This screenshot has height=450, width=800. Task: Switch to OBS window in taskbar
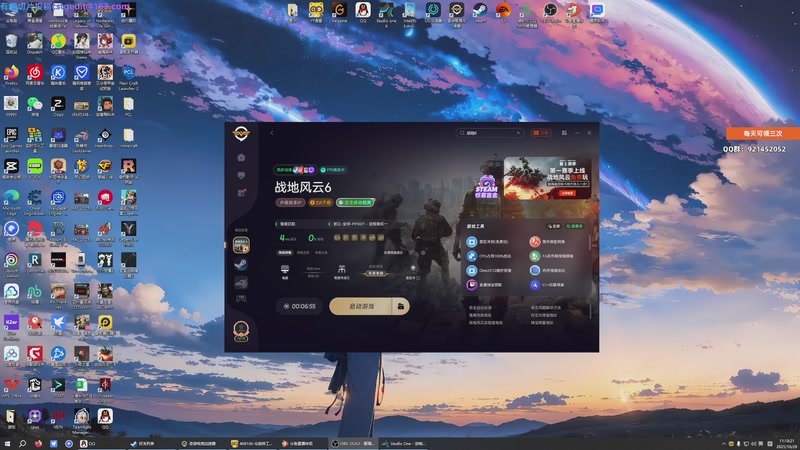click(x=353, y=444)
